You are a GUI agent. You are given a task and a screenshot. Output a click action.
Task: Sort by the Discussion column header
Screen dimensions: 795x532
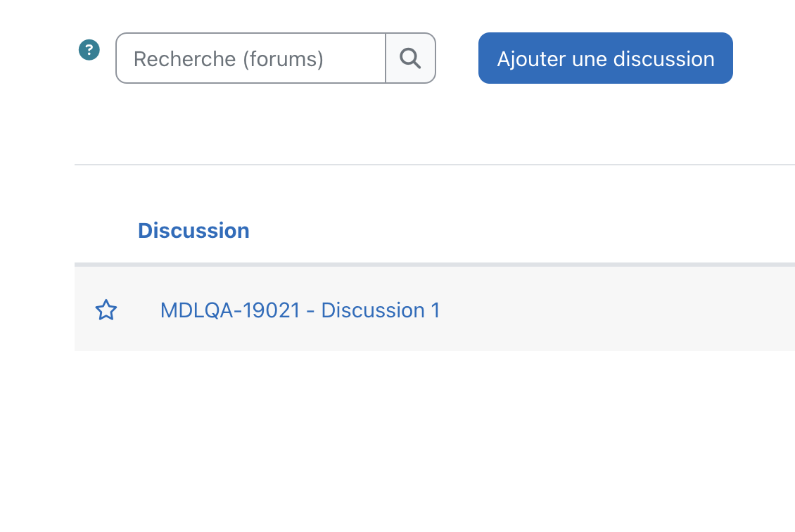pyautogui.click(x=193, y=231)
